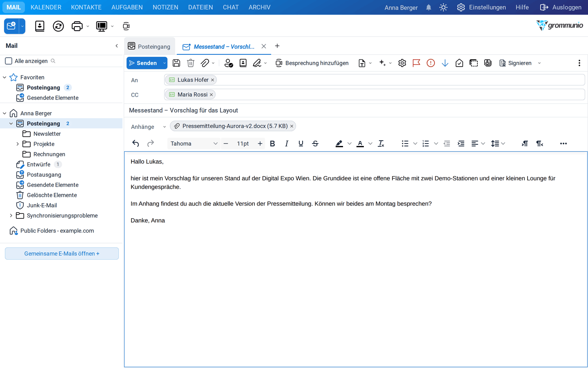Check the Alle anzeigen checkbox
This screenshot has width=588, height=368.
point(9,61)
